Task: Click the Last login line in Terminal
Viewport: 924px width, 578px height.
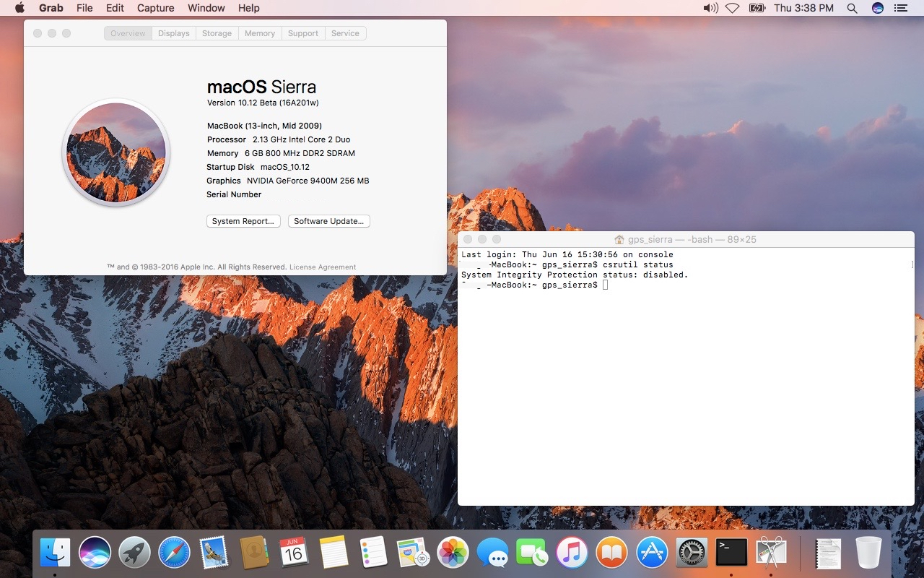Action: (567, 255)
